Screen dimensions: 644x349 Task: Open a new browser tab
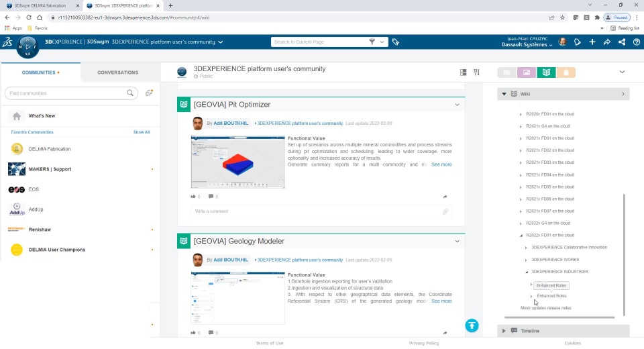coord(170,6)
